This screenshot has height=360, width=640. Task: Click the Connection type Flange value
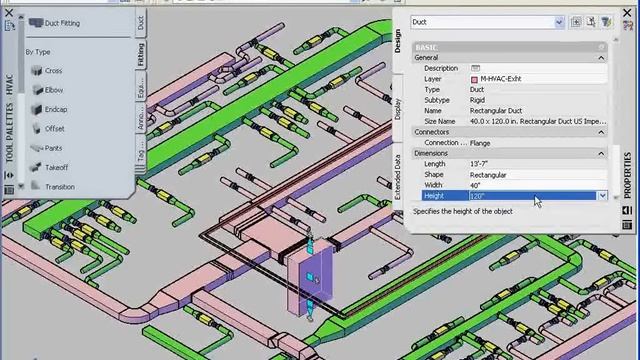(480, 143)
